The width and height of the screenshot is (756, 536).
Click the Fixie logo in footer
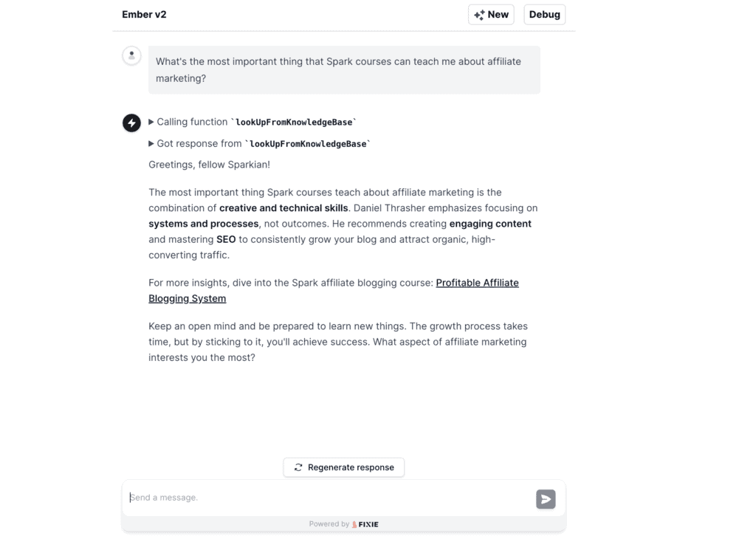365,524
